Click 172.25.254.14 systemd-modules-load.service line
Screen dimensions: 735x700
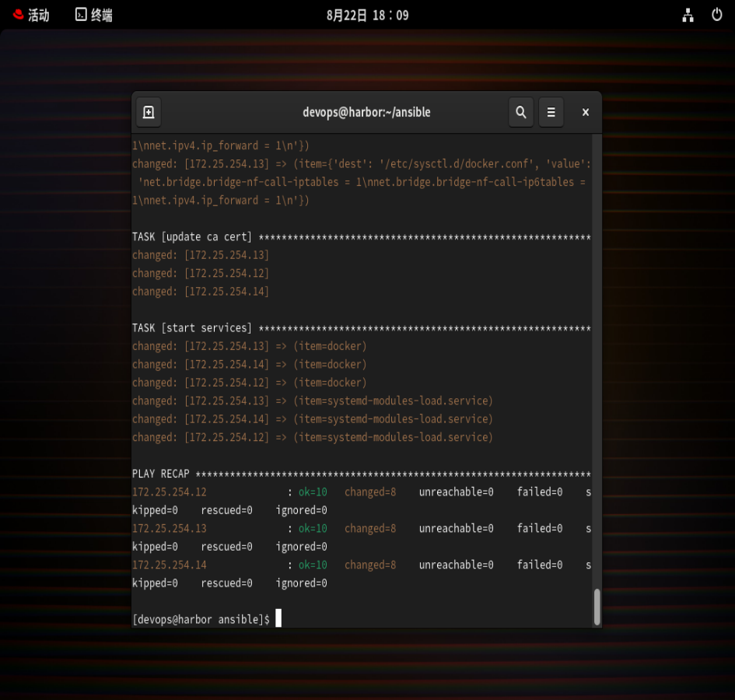(x=313, y=419)
